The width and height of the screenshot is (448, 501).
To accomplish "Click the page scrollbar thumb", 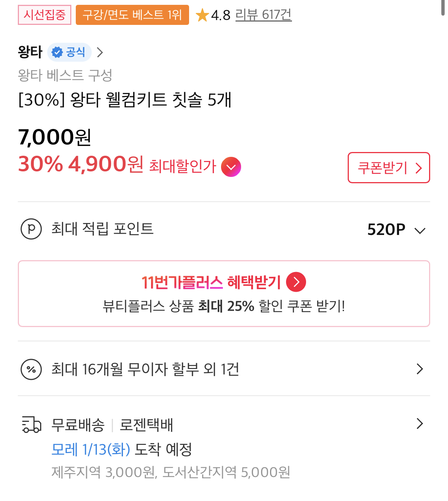I will [x=443, y=7].
